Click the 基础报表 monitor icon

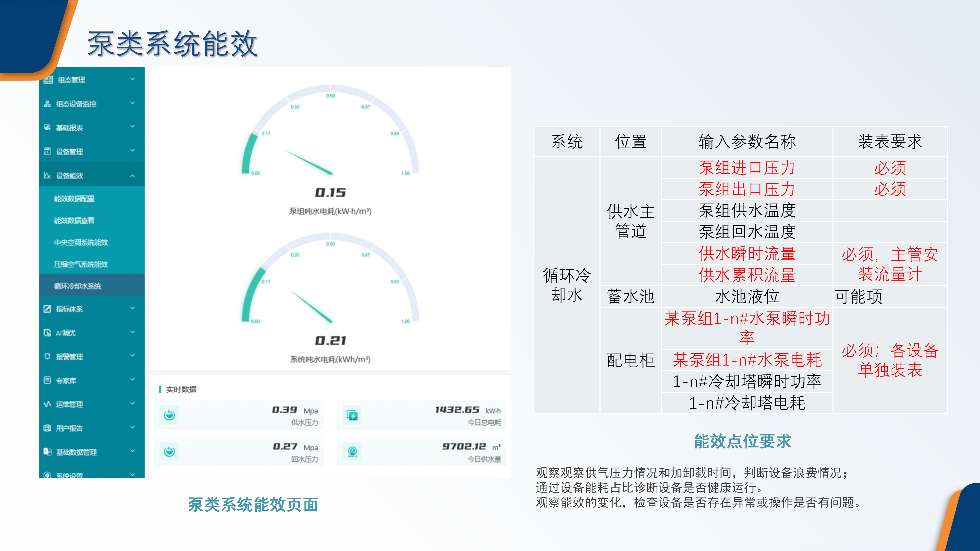47,127
